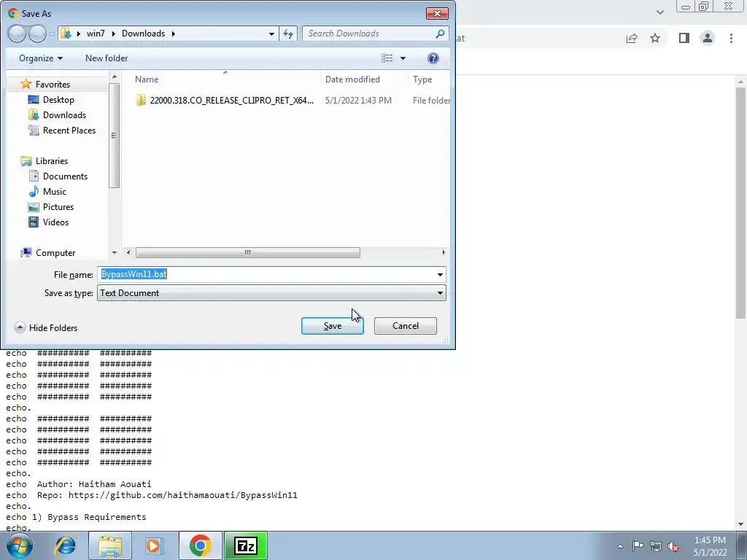Click the change view icon
This screenshot has height=560, width=747.
387,58
